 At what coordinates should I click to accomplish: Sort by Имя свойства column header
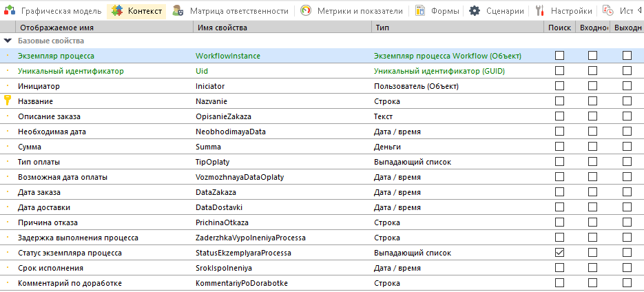(282, 28)
